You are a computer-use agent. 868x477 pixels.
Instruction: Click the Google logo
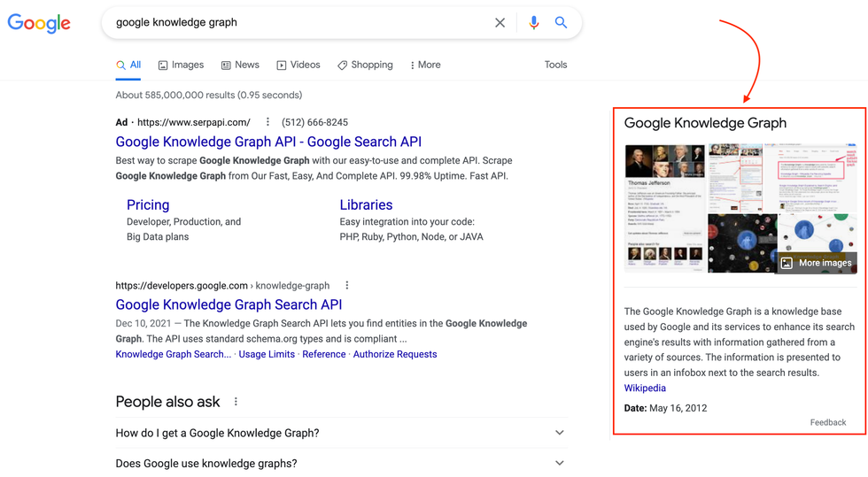point(39,23)
